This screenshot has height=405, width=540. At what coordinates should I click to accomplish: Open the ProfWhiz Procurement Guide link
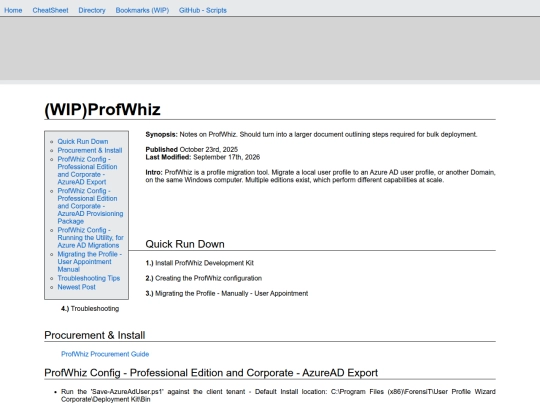105,354
